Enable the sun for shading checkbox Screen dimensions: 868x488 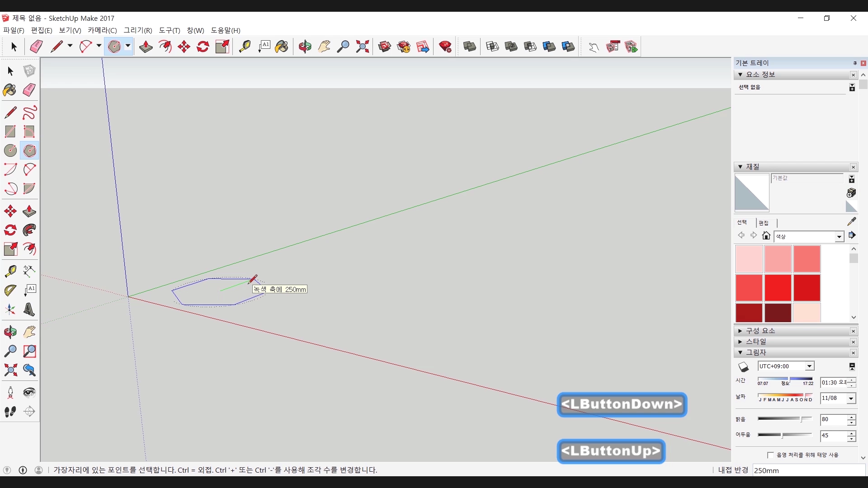pyautogui.click(x=770, y=455)
